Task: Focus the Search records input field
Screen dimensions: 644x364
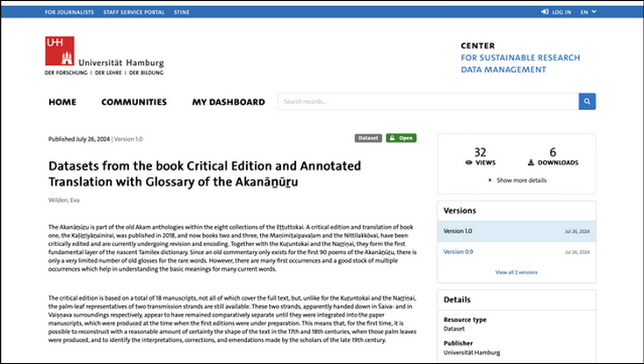Action: click(427, 101)
